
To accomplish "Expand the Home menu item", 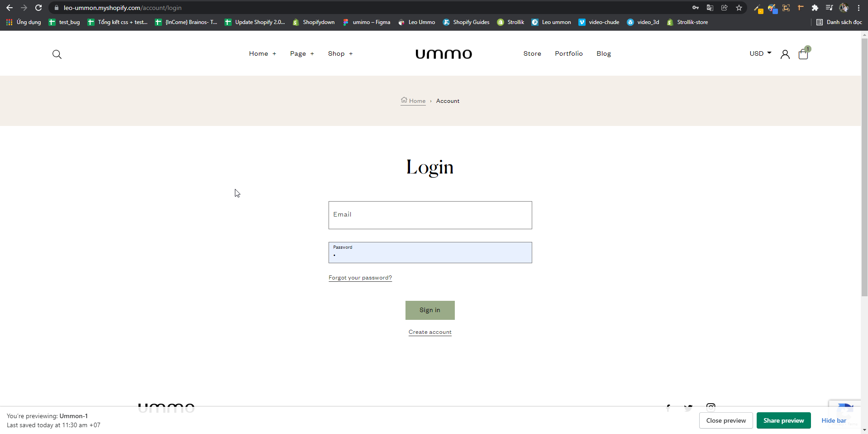I will coord(262,53).
